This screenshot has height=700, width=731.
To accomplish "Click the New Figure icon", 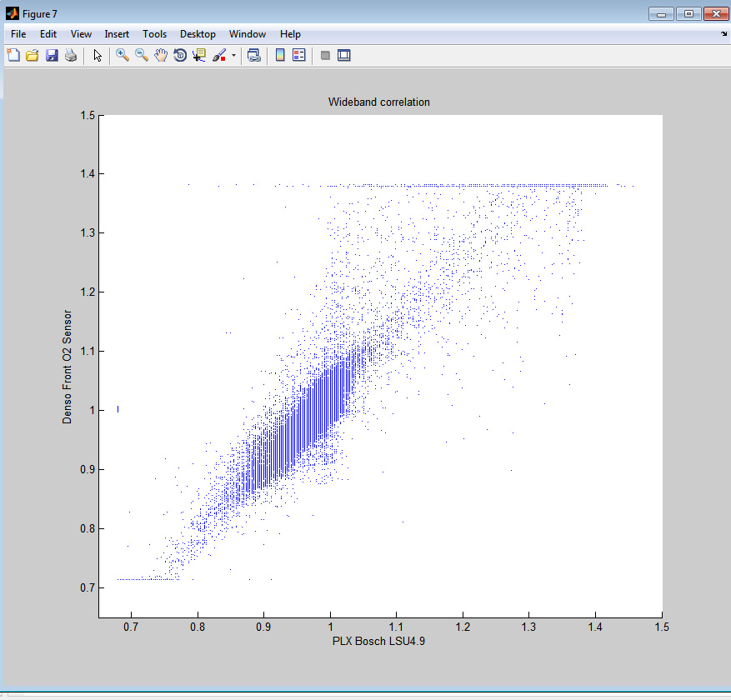I will tap(13, 56).
